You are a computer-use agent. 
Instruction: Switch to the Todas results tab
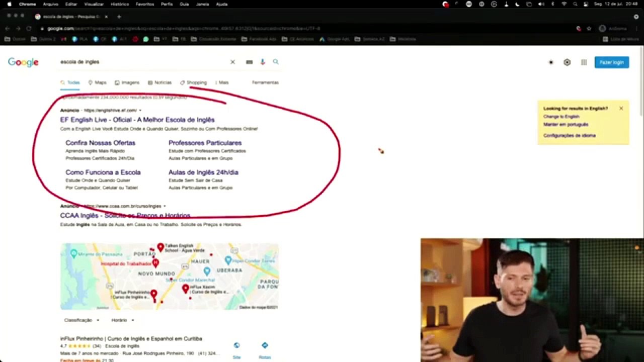pos(70,82)
